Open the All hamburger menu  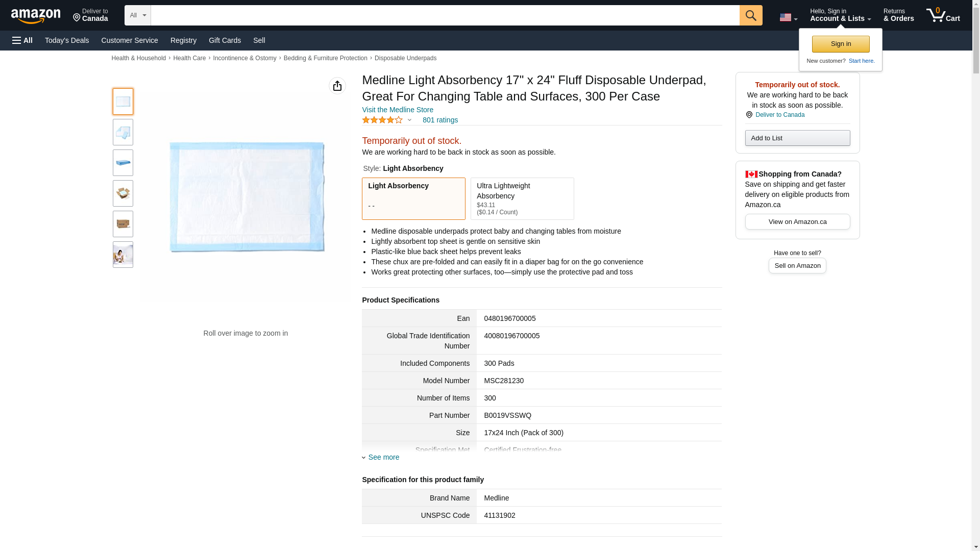[22, 40]
